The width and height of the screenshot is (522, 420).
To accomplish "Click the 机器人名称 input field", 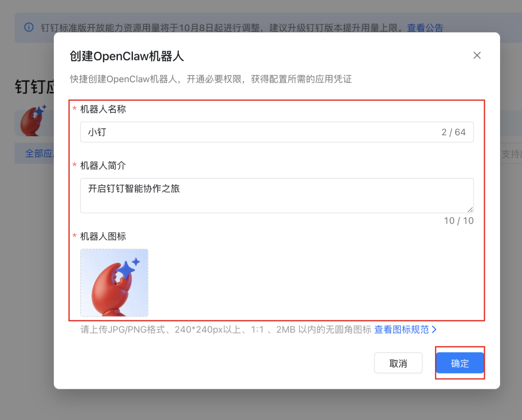I will (277, 132).
